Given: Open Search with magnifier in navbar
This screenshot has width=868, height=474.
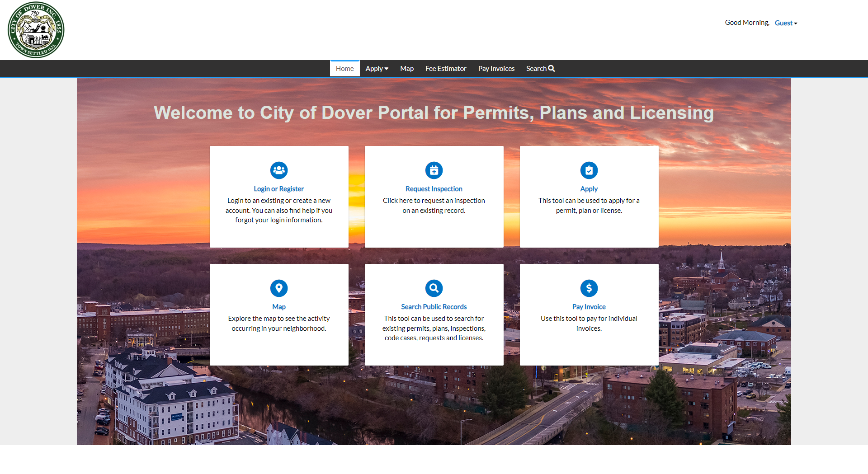Looking at the screenshot, I should click(x=540, y=69).
